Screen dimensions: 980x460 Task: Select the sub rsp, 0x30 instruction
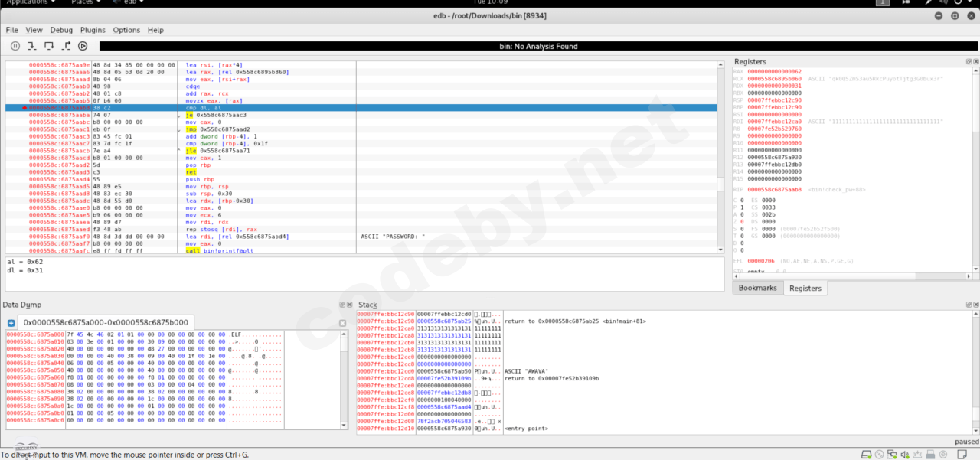point(207,194)
